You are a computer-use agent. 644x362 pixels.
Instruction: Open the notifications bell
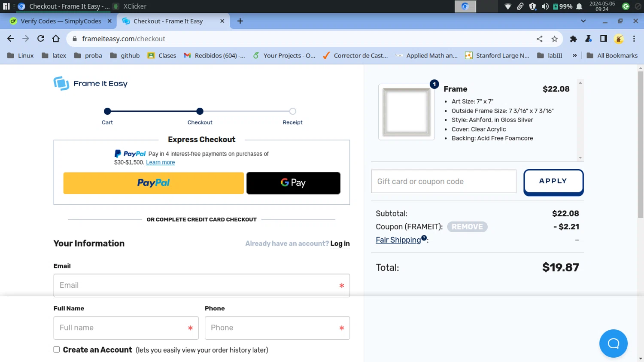tap(579, 6)
